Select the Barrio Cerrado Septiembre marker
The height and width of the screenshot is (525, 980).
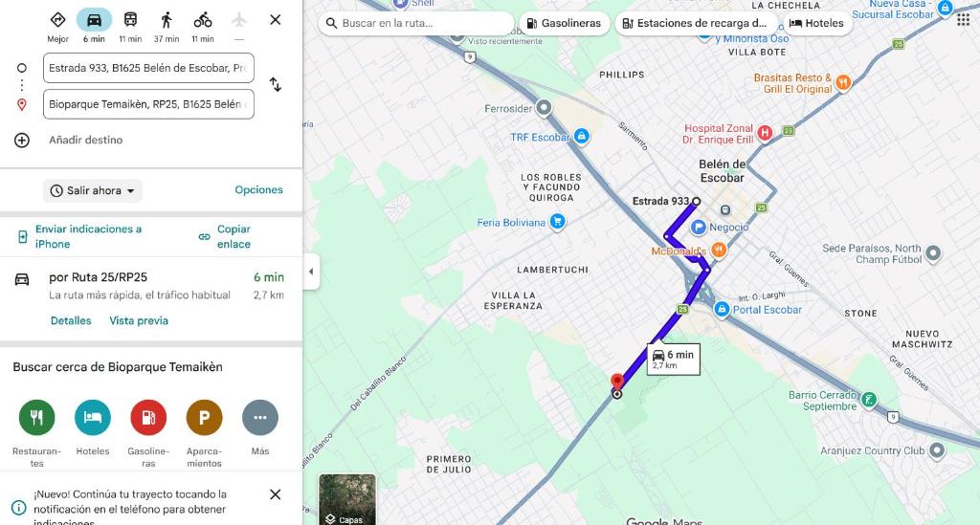click(x=869, y=400)
